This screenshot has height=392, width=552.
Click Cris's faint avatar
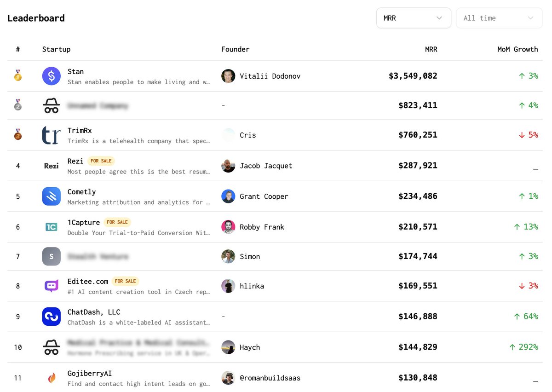[x=228, y=135]
